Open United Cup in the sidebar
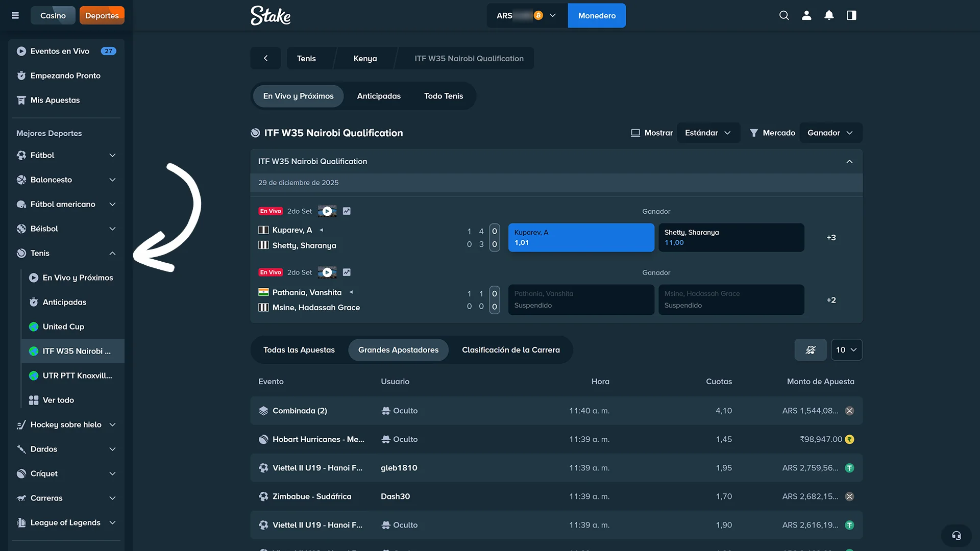The width and height of the screenshot is (980, 551). point(63,327)
